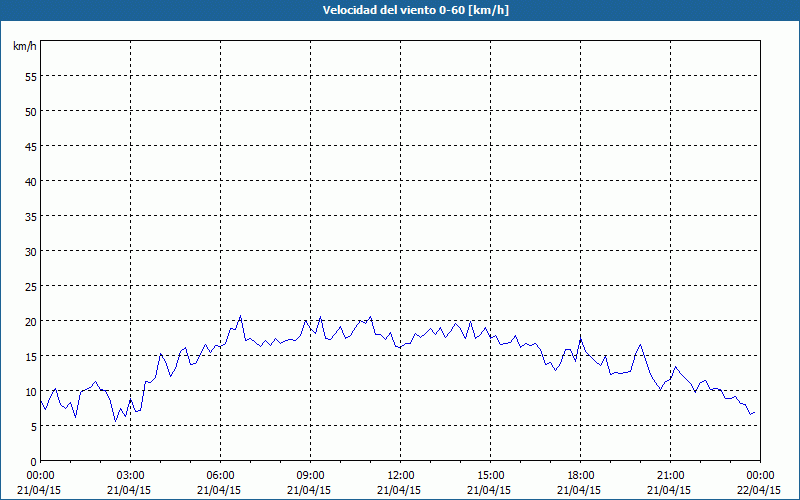Select the 15 y-axis tick label
This screenshot has height=500, width=800.
click(30, 356)
